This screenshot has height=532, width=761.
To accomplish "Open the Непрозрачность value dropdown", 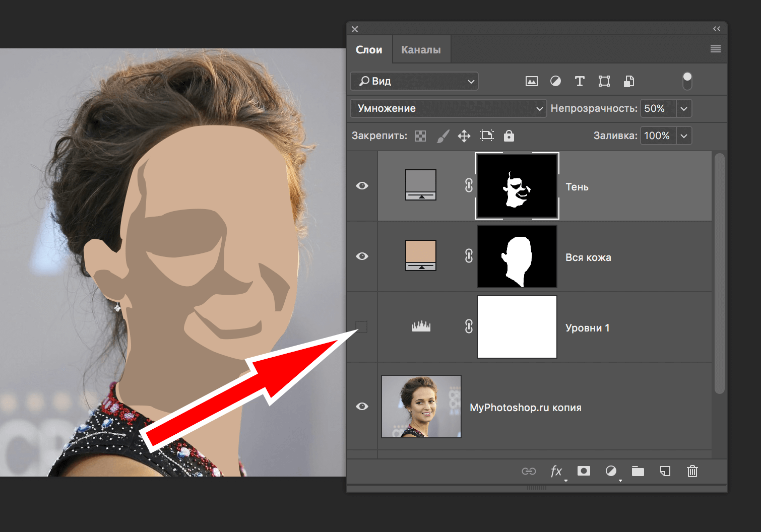I will (684, 108).
